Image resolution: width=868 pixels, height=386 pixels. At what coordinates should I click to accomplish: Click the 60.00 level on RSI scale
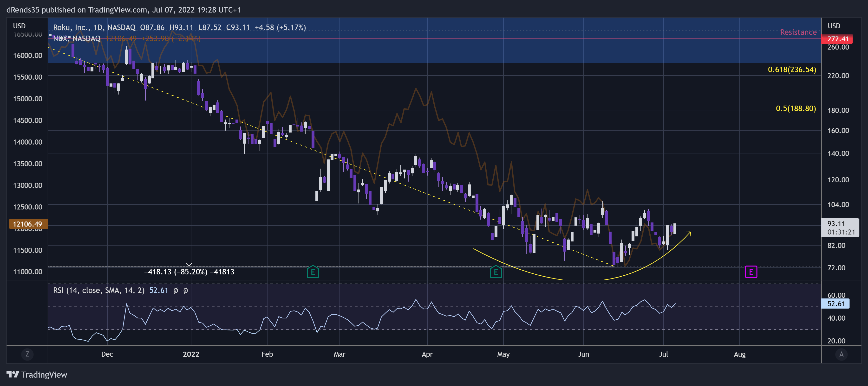pos(836,295)
